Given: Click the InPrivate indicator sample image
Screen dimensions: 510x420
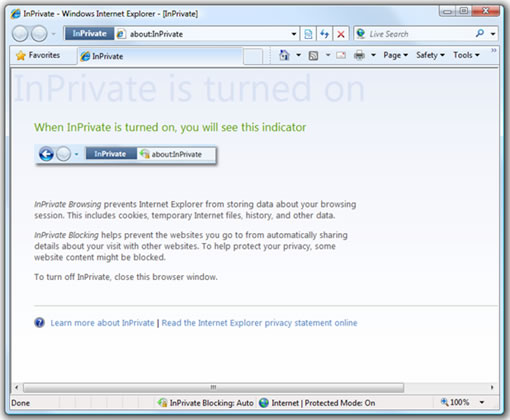Looking at the screenshot, I should [x=126, y=154].
